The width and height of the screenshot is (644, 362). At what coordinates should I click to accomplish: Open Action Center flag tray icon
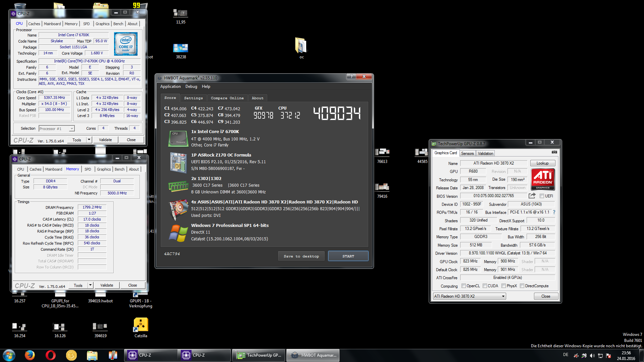(x=608, y=356)
